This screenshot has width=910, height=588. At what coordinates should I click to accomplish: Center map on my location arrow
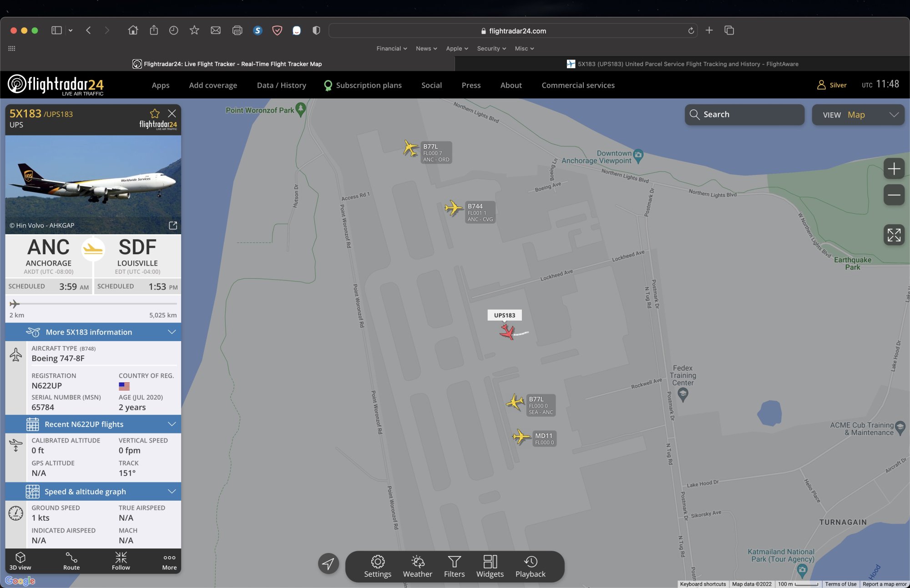328,564
